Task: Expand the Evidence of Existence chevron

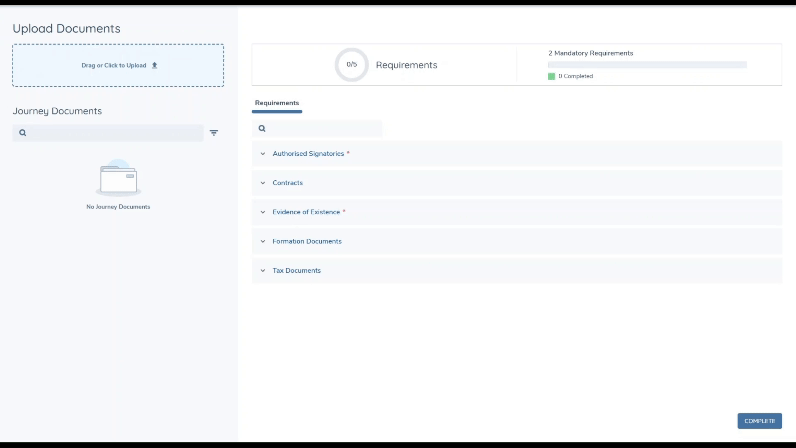Action: 263,212
